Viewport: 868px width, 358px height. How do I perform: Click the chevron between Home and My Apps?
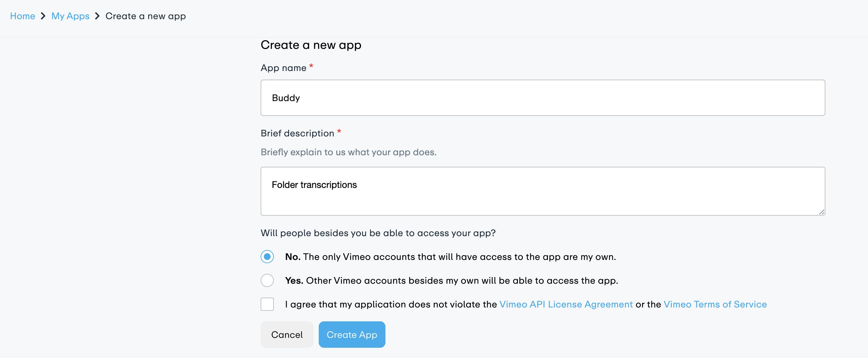(43, 16)
